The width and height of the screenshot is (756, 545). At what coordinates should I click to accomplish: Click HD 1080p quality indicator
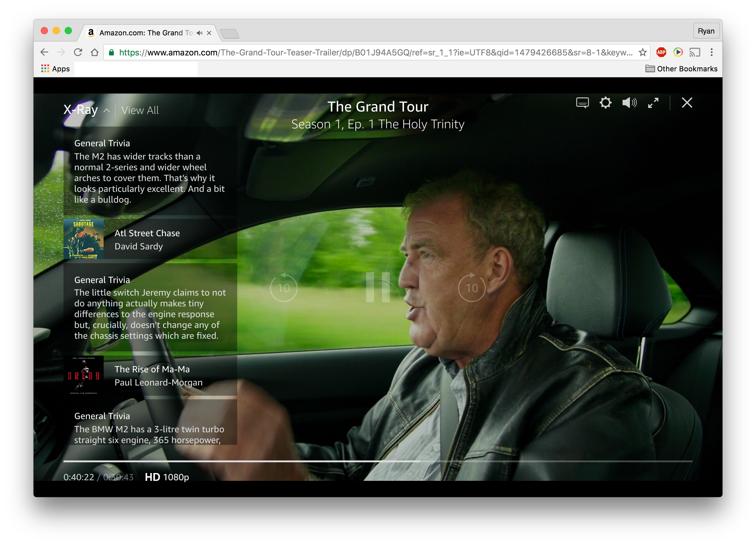pyautogui.click(x=167, y=477)
